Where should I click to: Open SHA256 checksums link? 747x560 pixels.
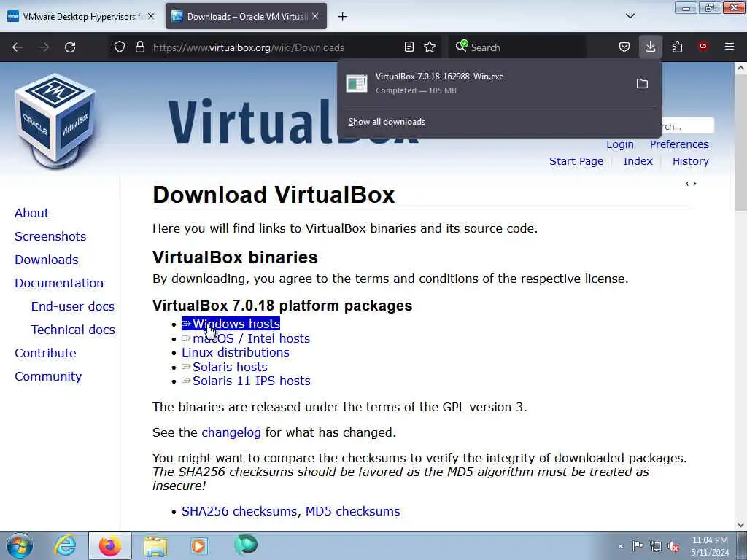pos(239,511)
